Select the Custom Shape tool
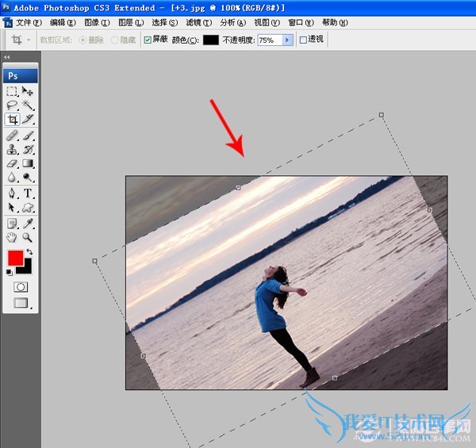The image size is (476, 448). coord(28,208)
